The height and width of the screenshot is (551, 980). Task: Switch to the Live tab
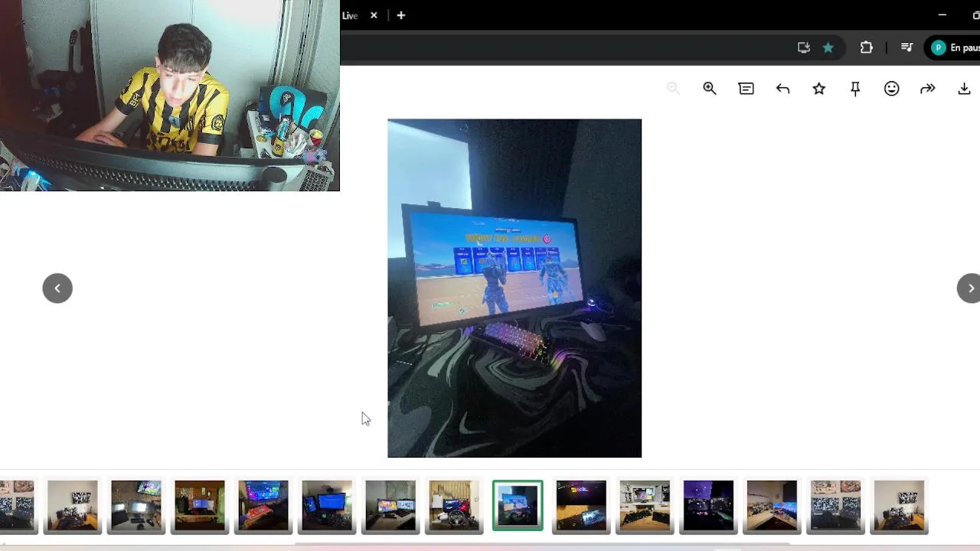tap(351, 15)
